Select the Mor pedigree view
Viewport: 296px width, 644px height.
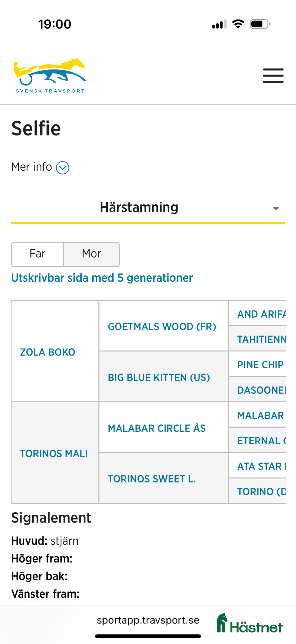tap(91, 254)
